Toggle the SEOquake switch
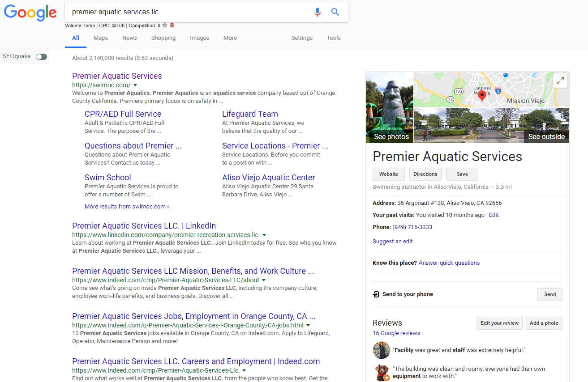588x382 pixels. 41,57
